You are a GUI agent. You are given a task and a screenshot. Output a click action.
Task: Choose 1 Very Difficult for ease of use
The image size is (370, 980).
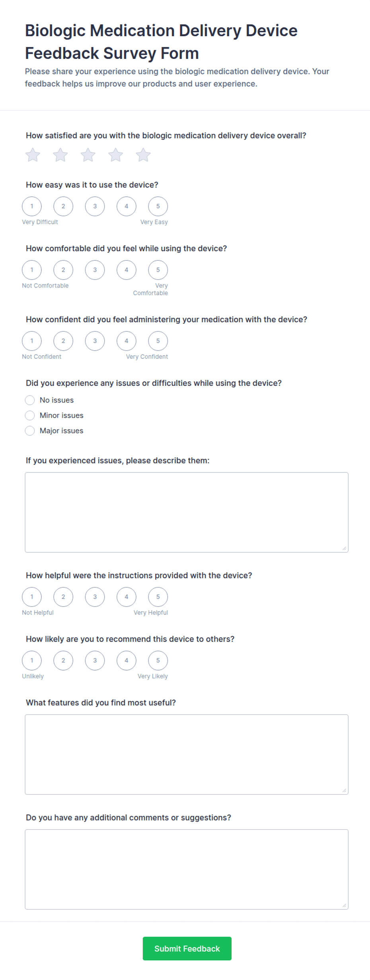[x=32, y=206]
